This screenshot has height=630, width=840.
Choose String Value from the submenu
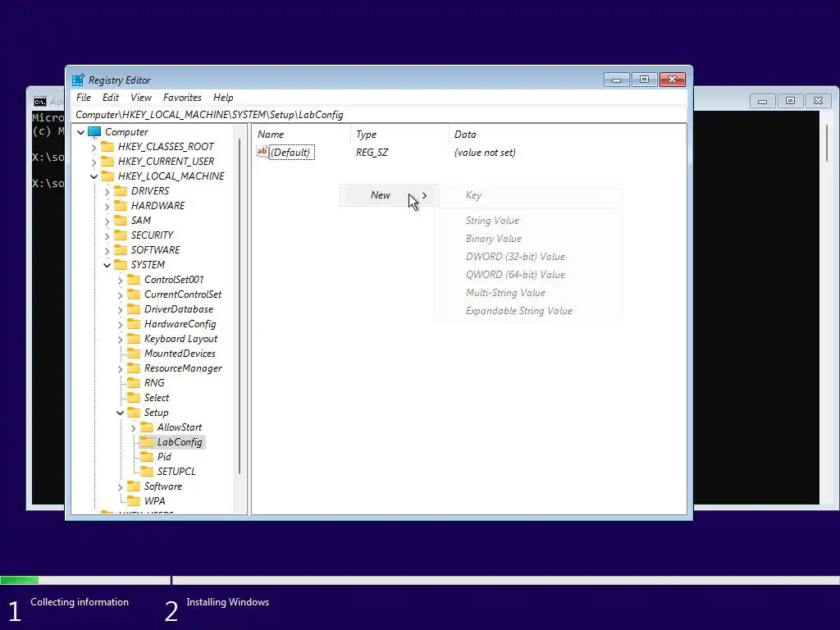click(x=527, y=221)
